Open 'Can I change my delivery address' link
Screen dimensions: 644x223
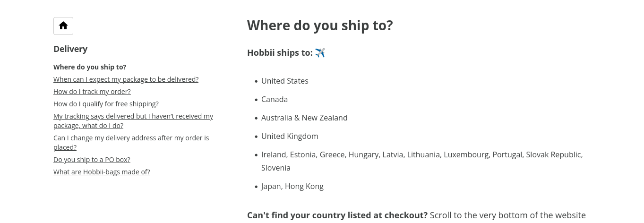(x=131, y=143)
